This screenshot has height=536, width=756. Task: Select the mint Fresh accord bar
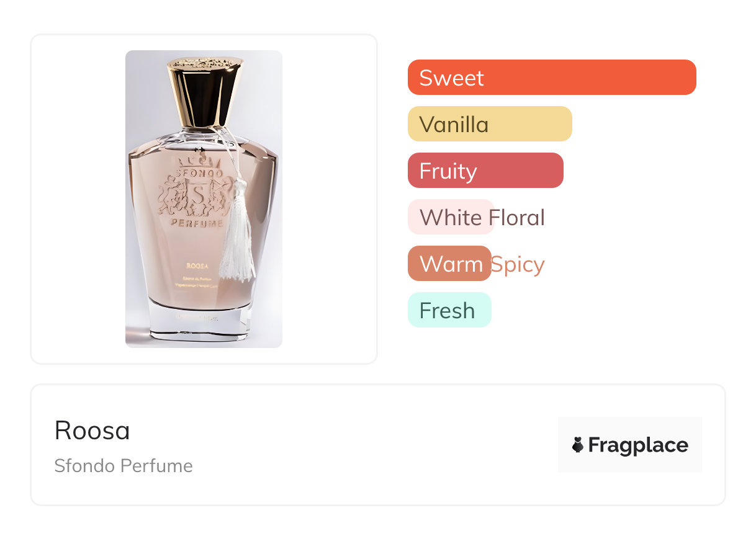[x=449, y=310]
